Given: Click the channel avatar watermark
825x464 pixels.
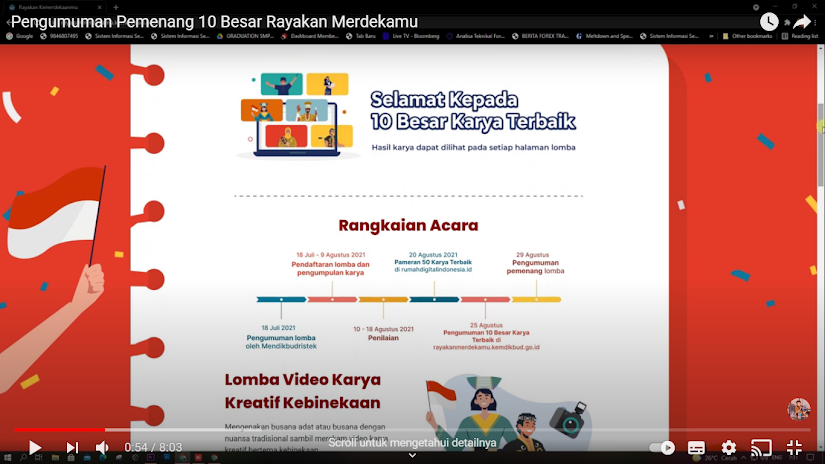Looking at the screenshot, I should [799, 409].
